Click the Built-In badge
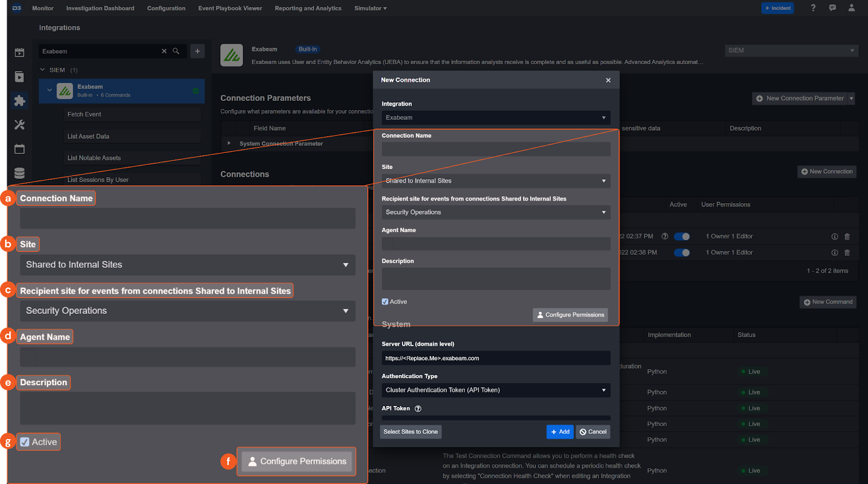Screen dimensions: 868x484 [x=308, y=49]
